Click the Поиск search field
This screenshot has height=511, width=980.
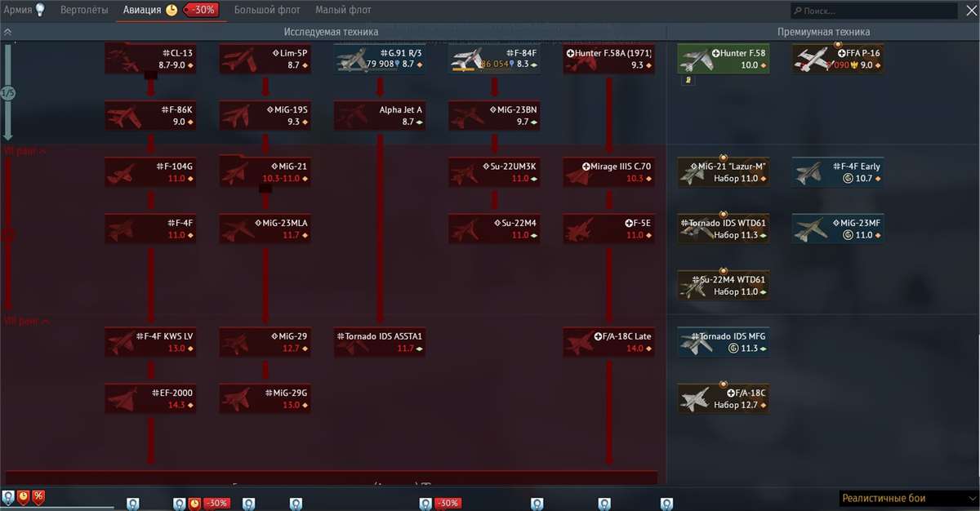(874, 10)
